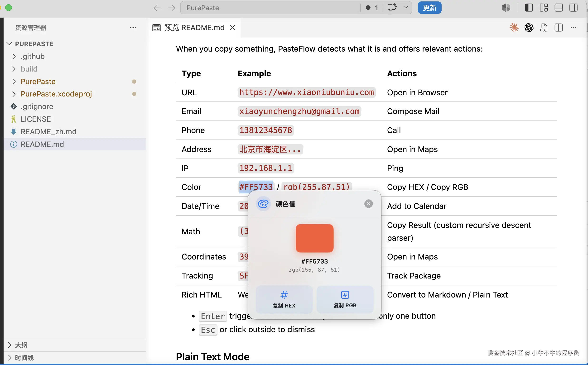Click the Copy HEX / Copy RGB cell
Screen dimensions: 588x365
click(428, 187)
